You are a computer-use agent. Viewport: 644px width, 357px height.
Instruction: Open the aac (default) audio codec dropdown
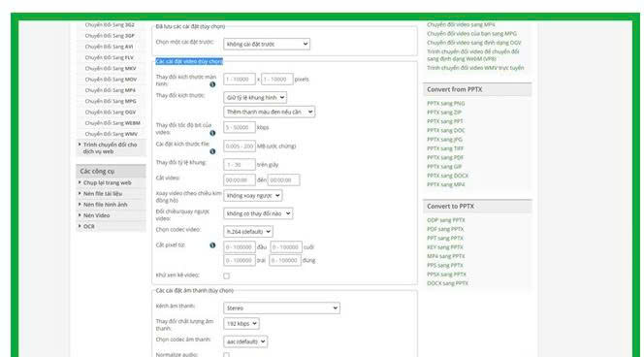click(245, 341)
